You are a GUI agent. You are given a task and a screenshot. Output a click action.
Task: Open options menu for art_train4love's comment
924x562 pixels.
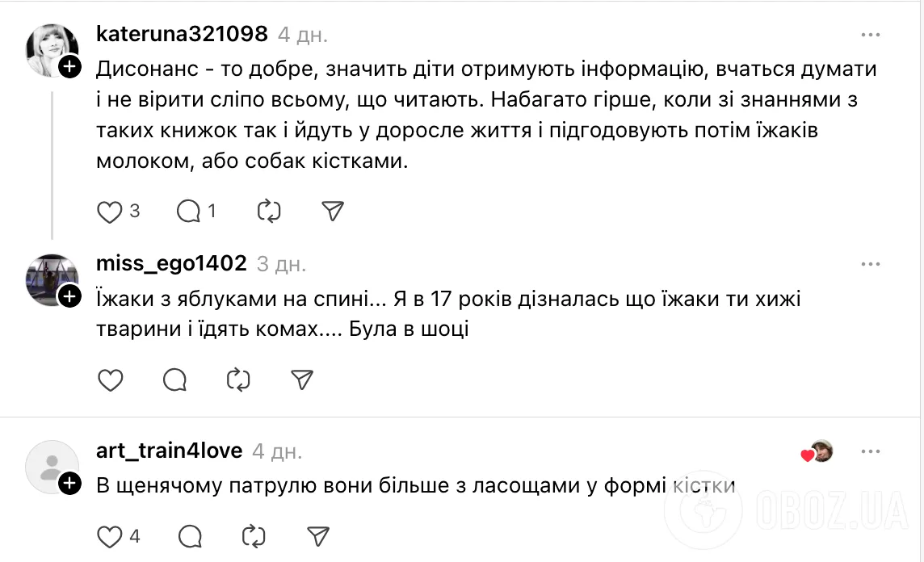[871, 451]
